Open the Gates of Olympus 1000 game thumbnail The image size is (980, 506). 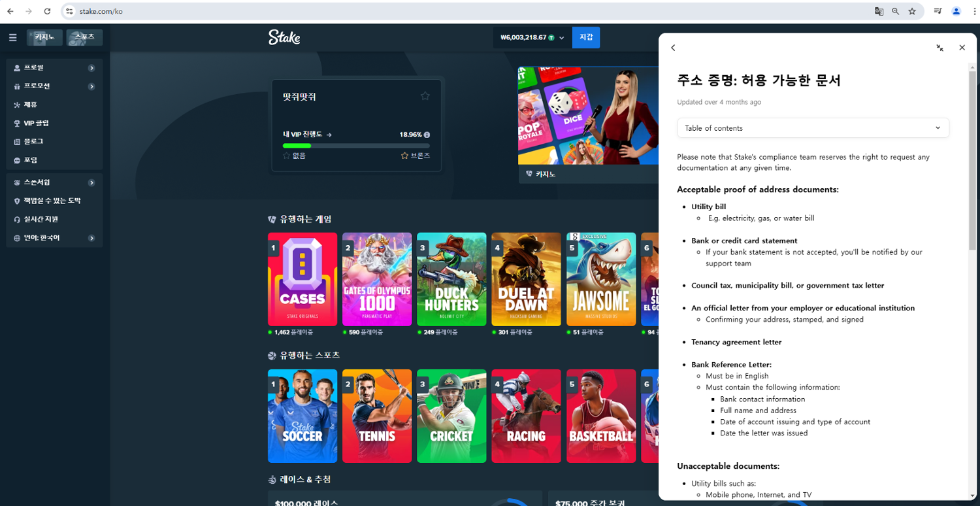click(377, 279)
